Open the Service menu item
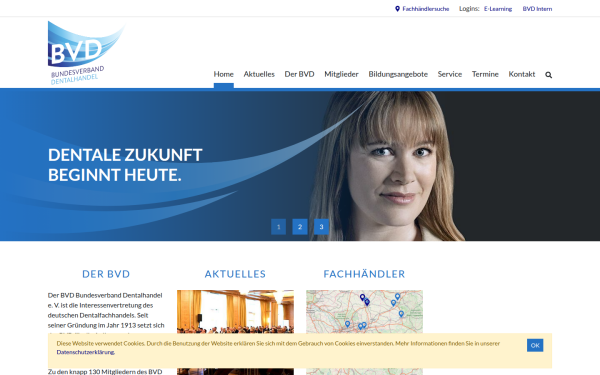The height and width of the screenshot is (375, 600). [450, 74]
